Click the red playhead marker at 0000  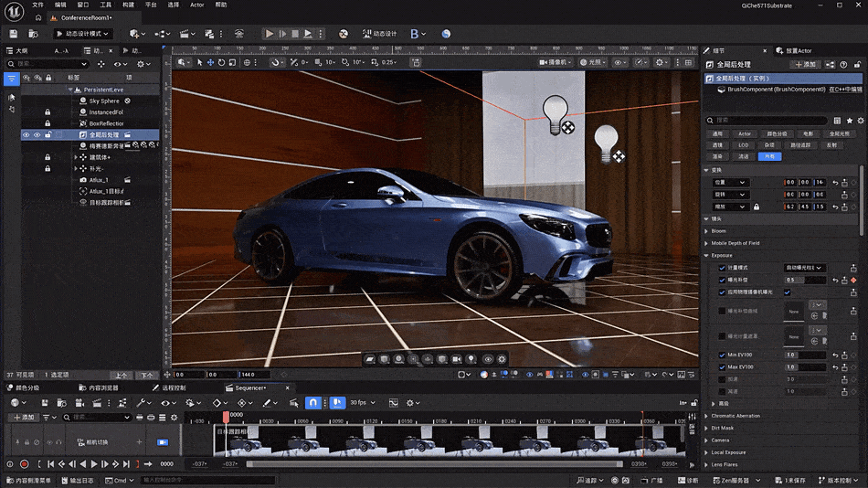click(x=226, y=416)
